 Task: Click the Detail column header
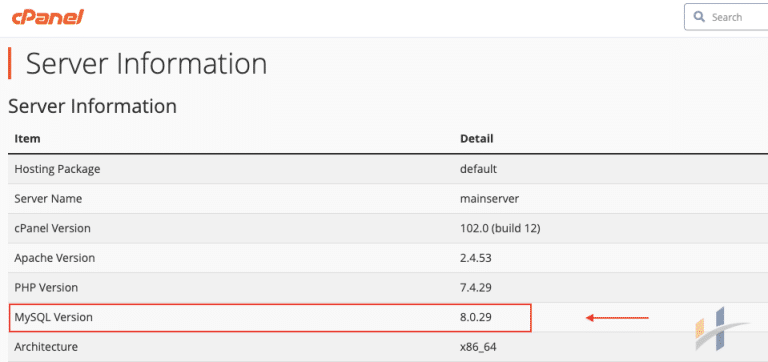click(x=477, y=139)
